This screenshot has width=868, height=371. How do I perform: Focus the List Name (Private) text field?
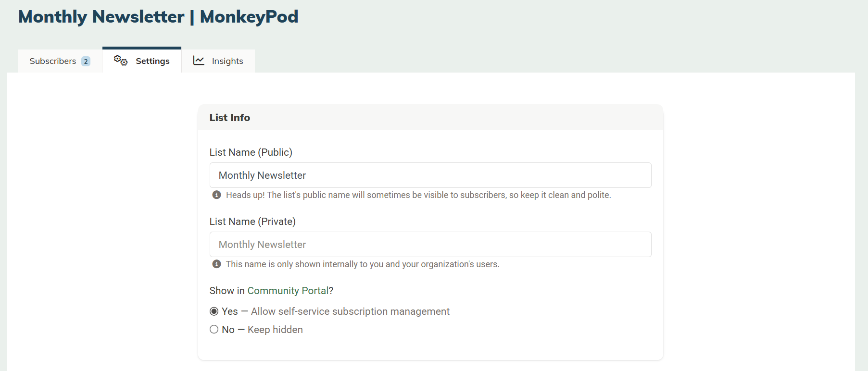coord(430,245)
